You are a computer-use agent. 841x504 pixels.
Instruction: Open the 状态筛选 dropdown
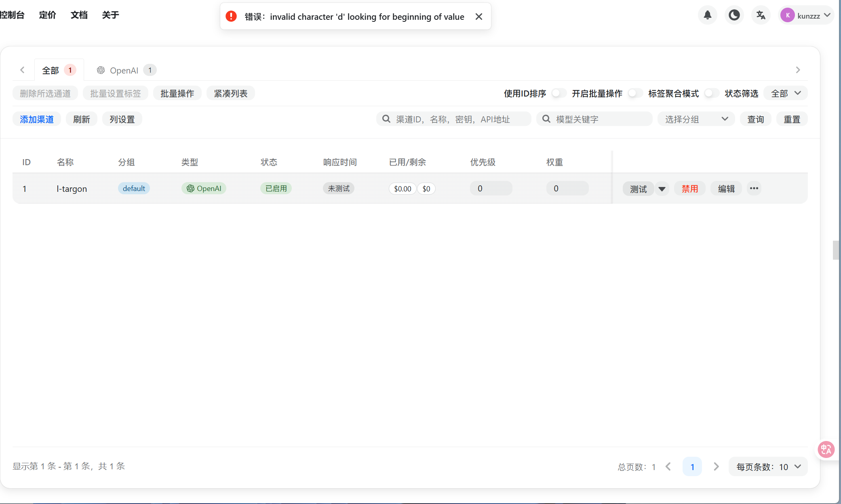786,93
